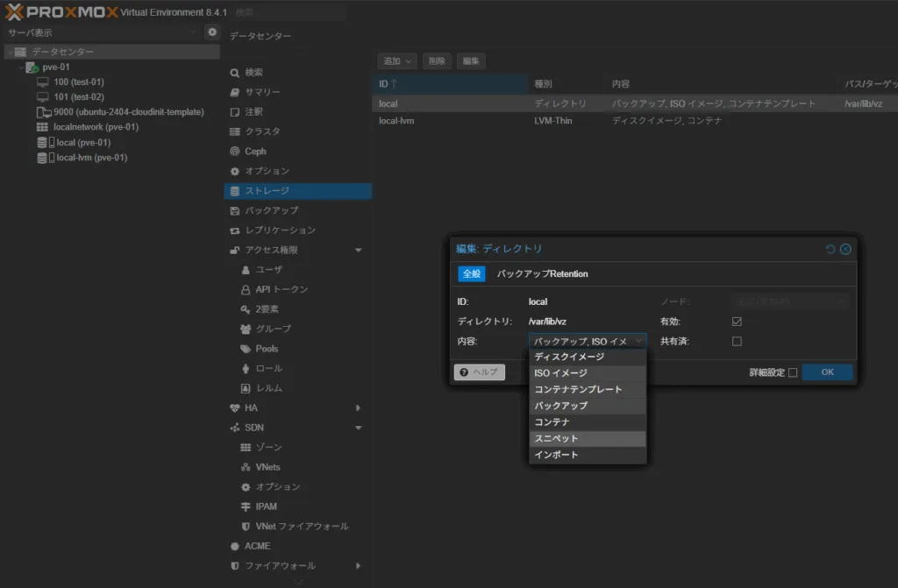Select 101 (test-02) VM in tree
The width and height of the screenshot is (898, 588).
(79, 97)
